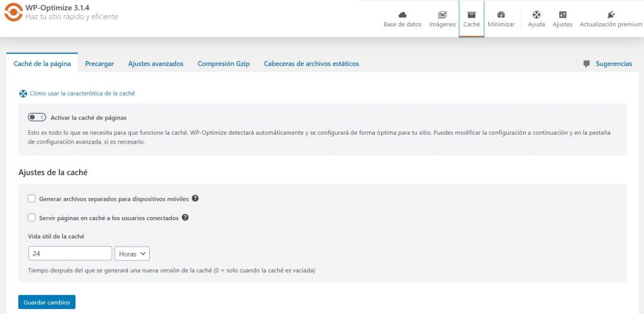
Task: Open the Ajustes avanzados tab
Action: coord(156,64)
